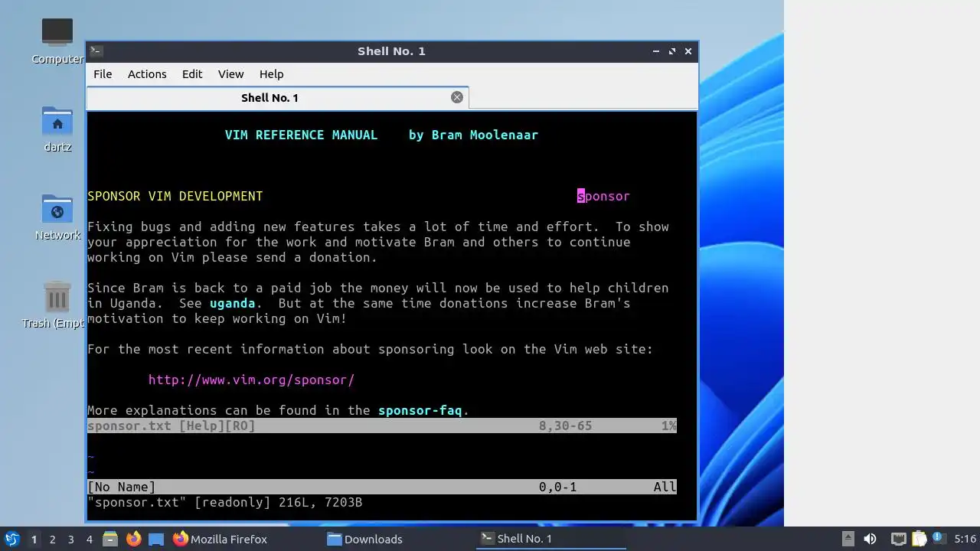This screenshot has height=551, width=980.
Task: Open the application start menu
Action: [x=11, y=539]
